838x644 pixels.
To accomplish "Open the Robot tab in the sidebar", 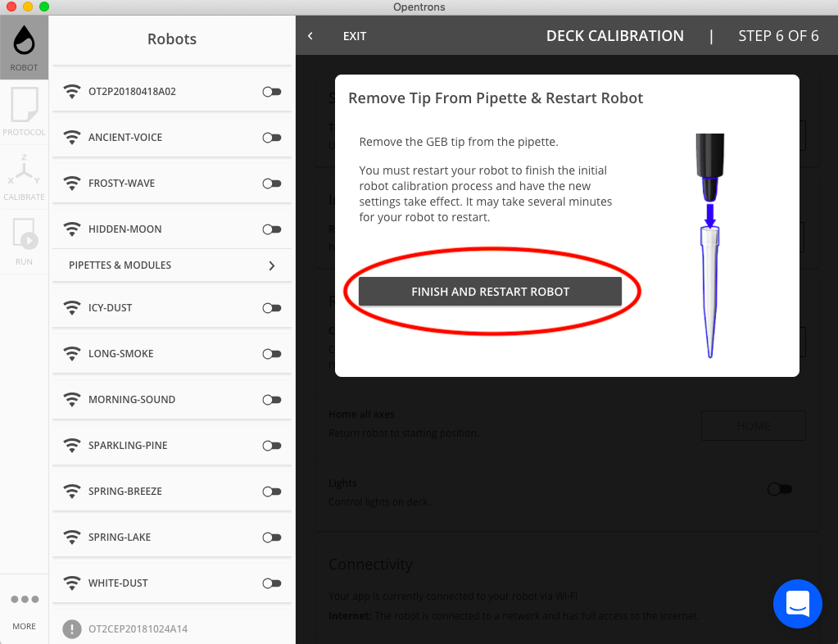I will (x=24, y=48).
